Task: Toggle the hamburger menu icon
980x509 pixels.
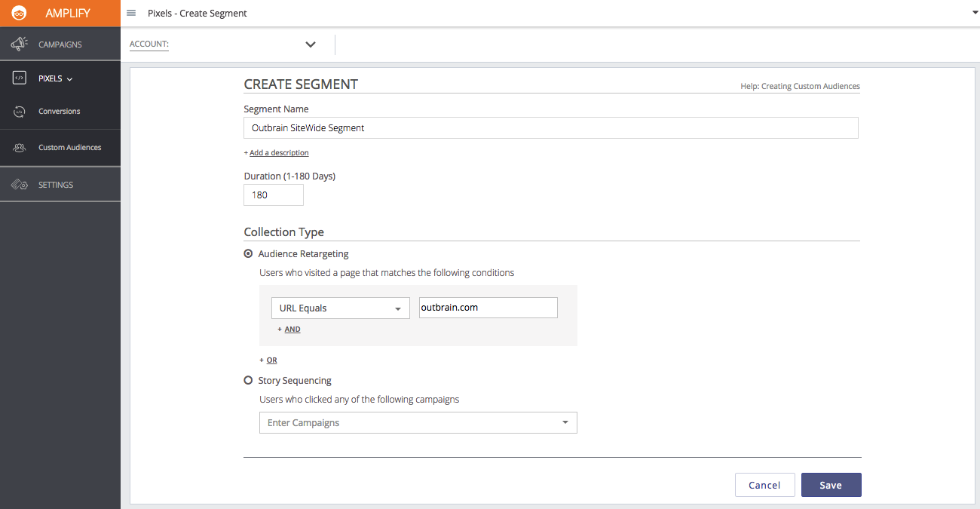Action: point(131,13)
